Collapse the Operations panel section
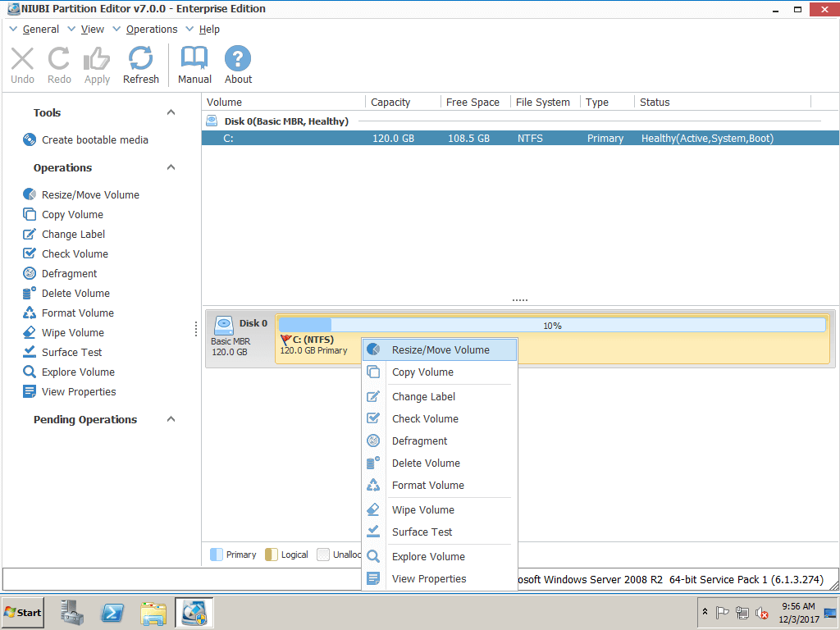 [x=171, y=167]
